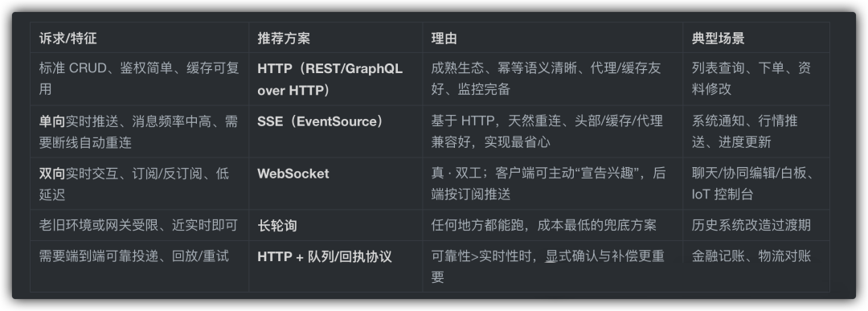Click the 成熟生态、幂等语义清晰 reason cell
The height and width of the screenshot is (311, 868).
tap(552, 79)
